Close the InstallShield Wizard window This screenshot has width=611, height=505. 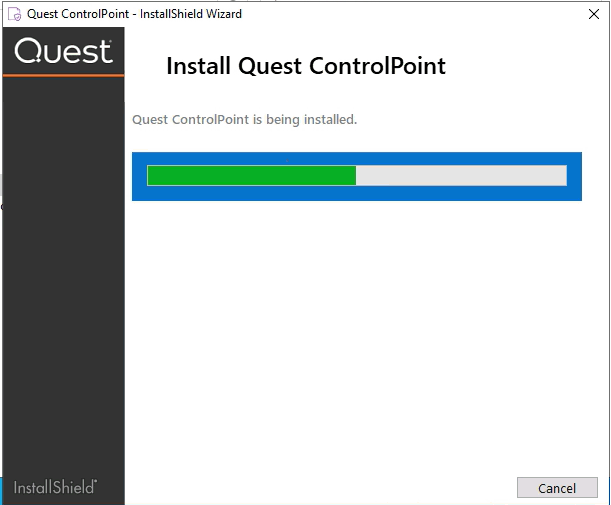[593, 14]
